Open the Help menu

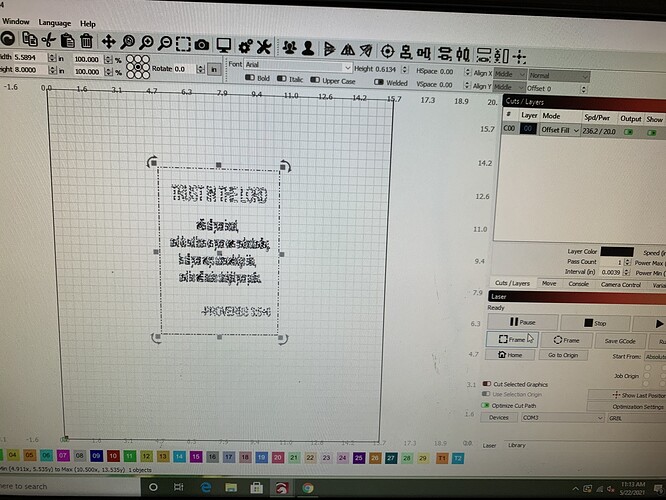(x=88, y=24)
